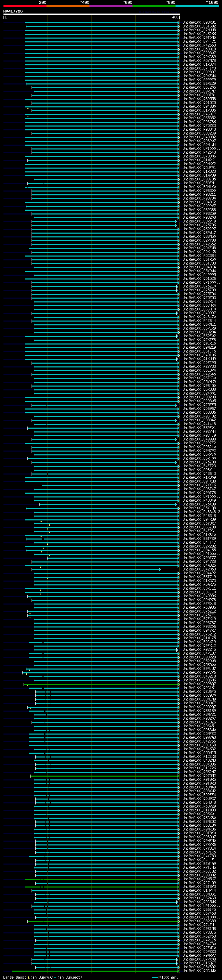Select hit label UniRef100_Q42053
Viewport: 222px width, 980px height.
click(x=199, y=569)
